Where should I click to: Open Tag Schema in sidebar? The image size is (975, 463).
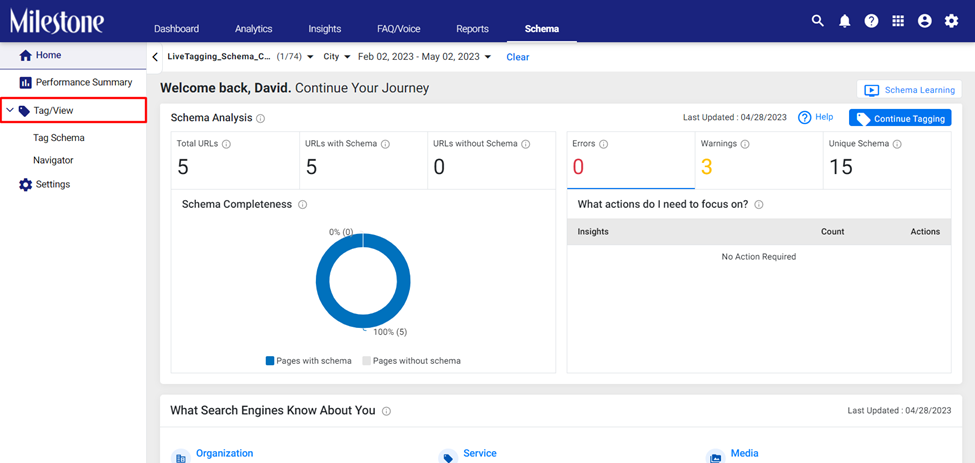point(59,138)
